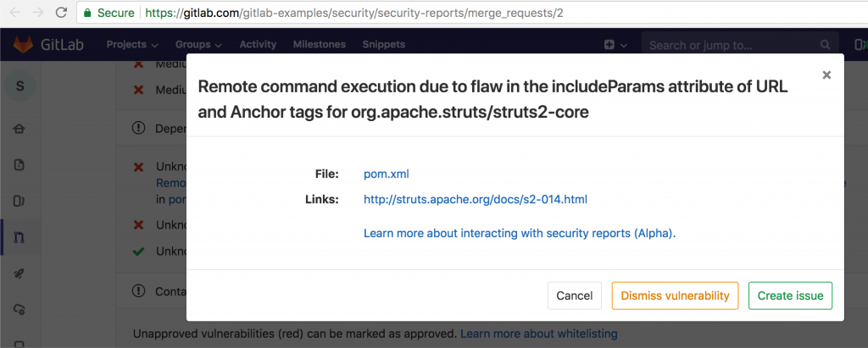
Task: Close the vulnerability dialog with the X
Action: click(x=826, y=75)
